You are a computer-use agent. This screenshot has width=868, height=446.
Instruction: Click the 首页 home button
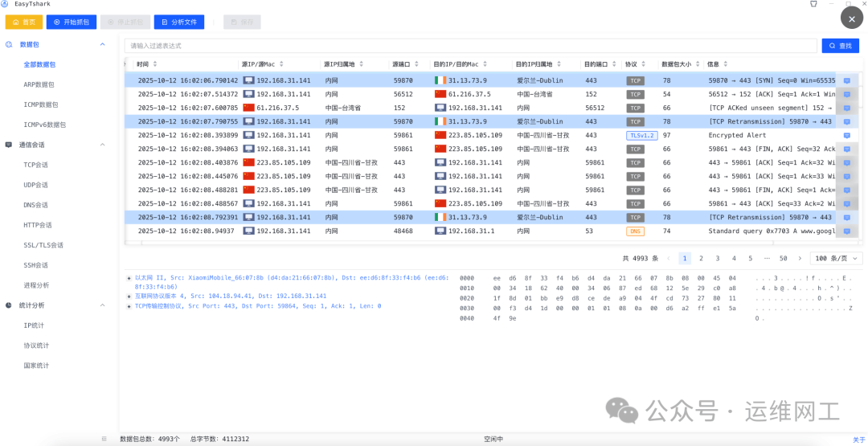point(23,23)
